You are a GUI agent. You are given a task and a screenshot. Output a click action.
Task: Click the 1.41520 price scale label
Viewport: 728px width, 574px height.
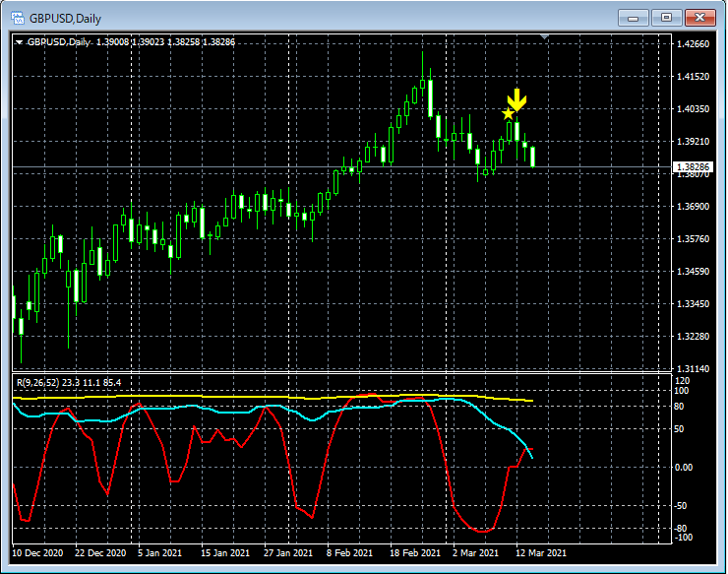(693, 77)
